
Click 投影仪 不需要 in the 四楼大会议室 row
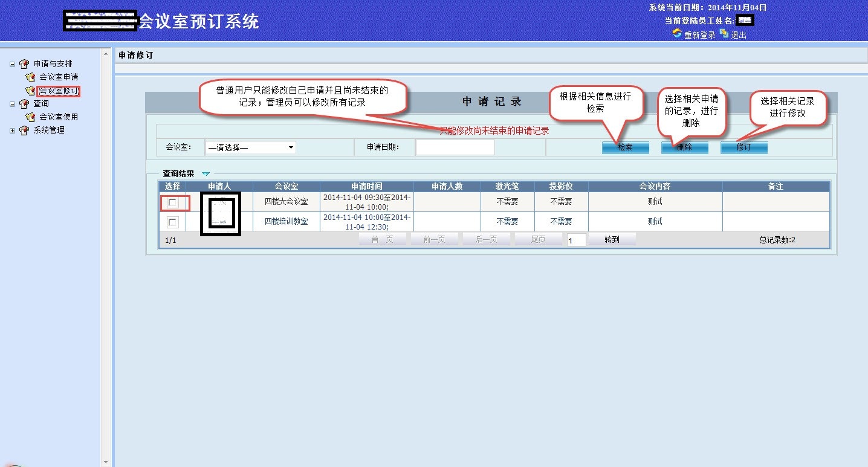(562, 202)
